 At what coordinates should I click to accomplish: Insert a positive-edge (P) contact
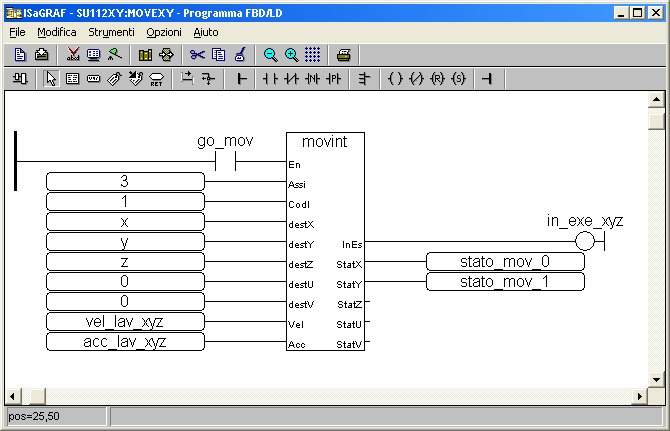[333, 79]
